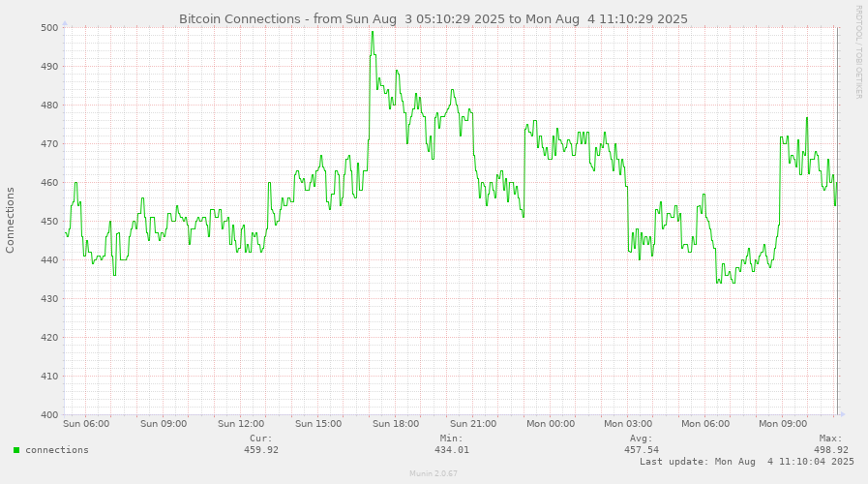Viewport: 868px width, 484px height.
Task: Click the highest peak of the green line
Action: (x=372, y=32)
